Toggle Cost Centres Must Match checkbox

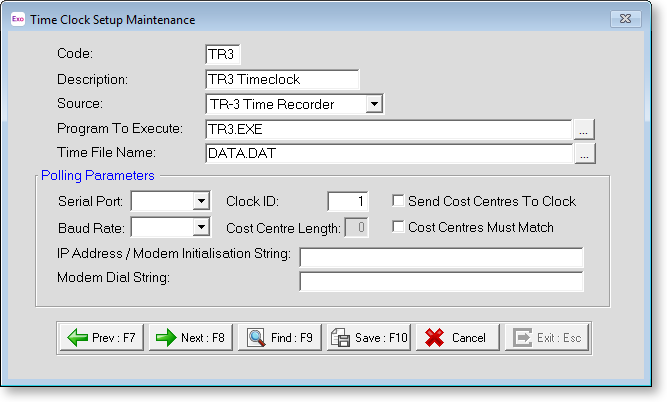click(399, 227)
